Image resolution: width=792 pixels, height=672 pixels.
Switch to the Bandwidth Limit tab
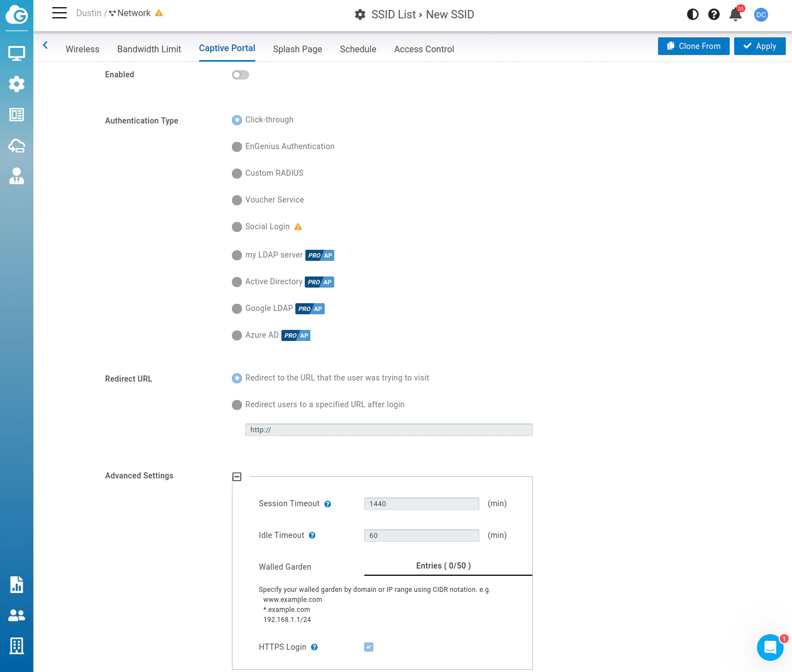(149, 49)
